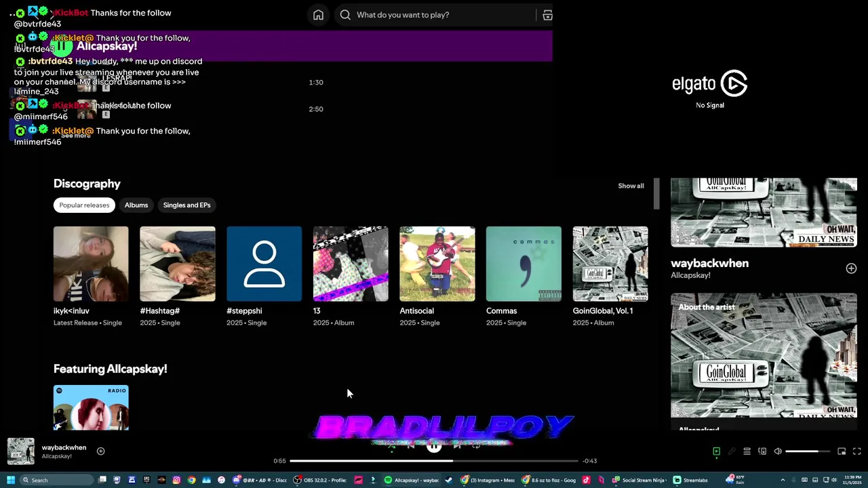Open Social Stream Ninja taskbar window
868x488 pixels.
pos(639,480)
